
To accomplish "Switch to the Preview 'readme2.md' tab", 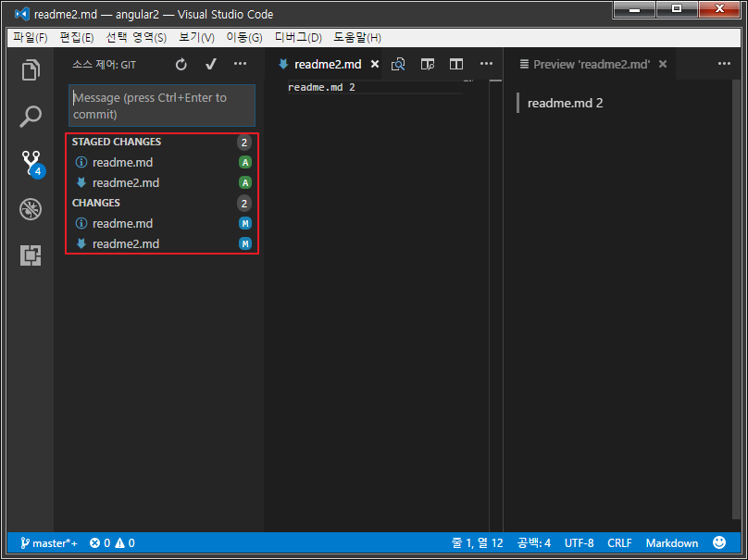I will pos(591,65).
